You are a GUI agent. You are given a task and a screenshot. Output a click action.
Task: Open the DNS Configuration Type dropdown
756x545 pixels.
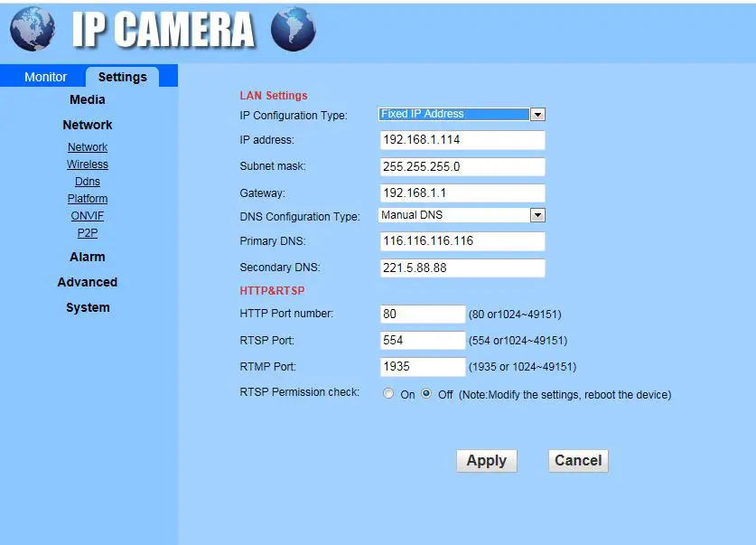[537, 215]
